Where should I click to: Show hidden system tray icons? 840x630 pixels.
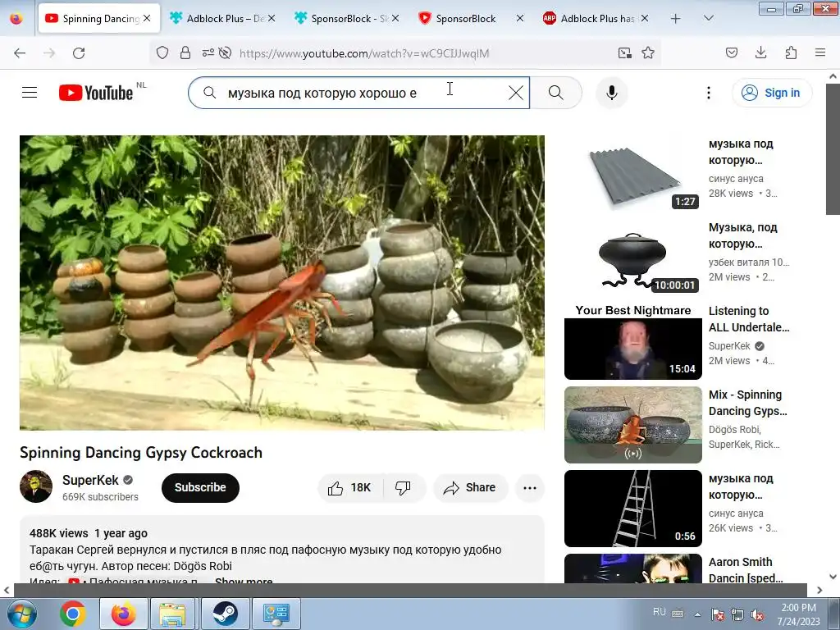pos(697,614)
